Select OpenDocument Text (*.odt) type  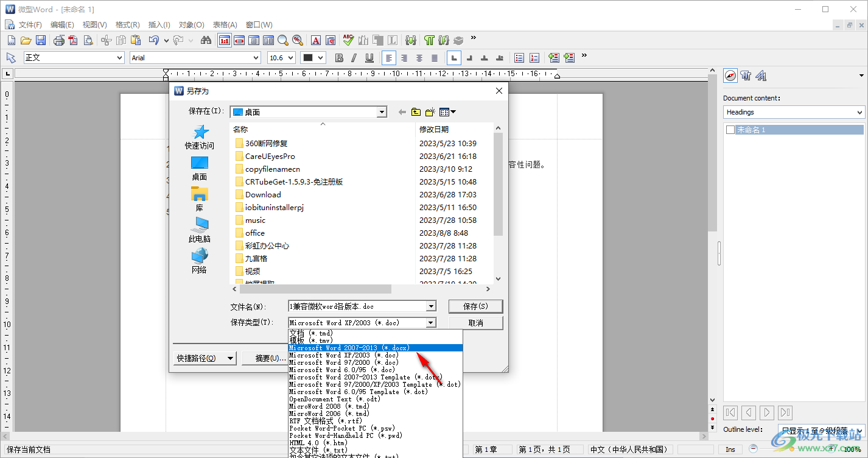click(375, 399)
